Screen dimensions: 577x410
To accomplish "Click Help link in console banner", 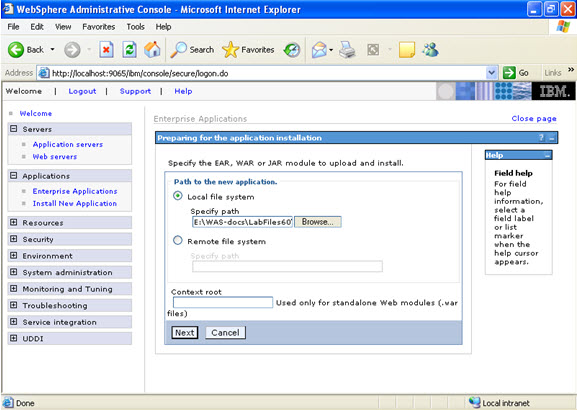I will [183, 91].
